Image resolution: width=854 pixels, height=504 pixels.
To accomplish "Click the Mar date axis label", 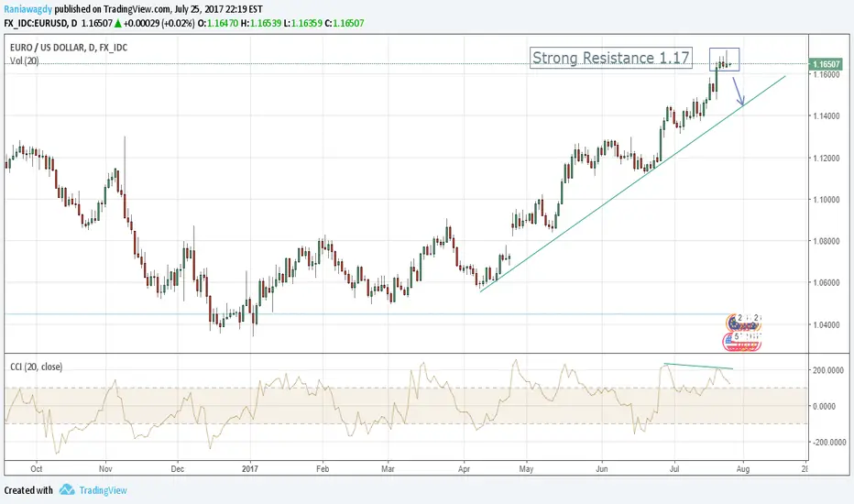I will pyautogui.click(x=388, y=468).
